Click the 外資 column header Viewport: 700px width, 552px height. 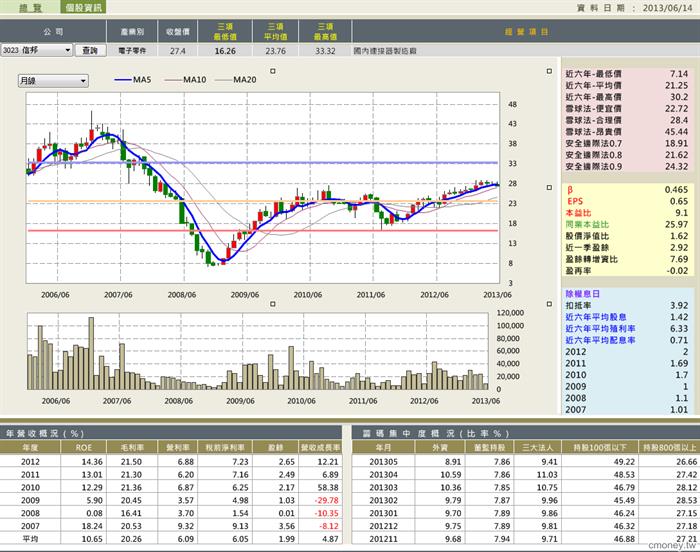(x=440, y=447)
